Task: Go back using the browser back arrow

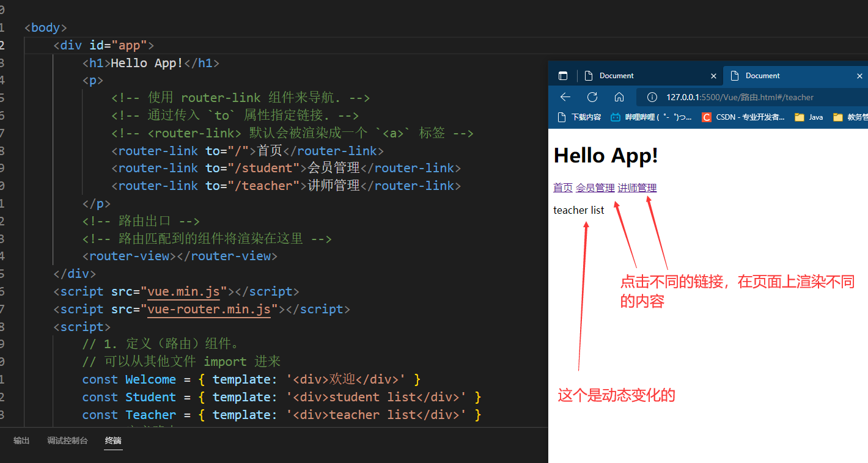Action: [x=565, y=97]
